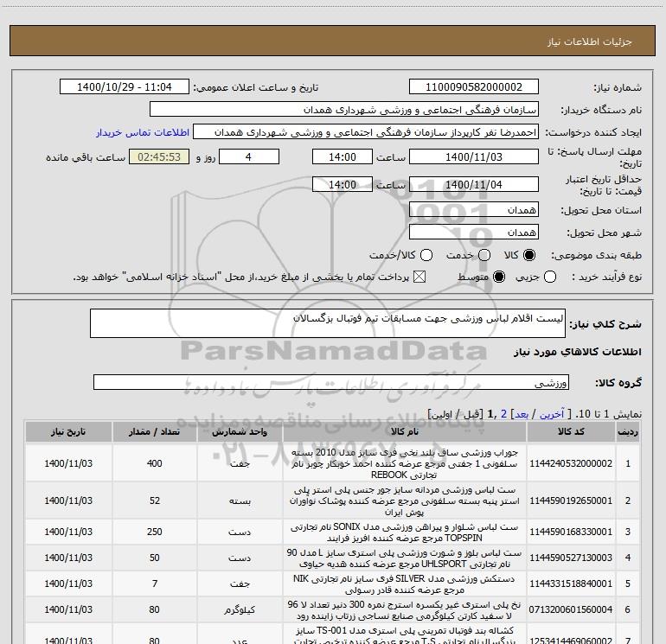The height and width of the screenshot is (644, 666).
Task: Click quantity 250 in row 3
Action: (154, 532)
